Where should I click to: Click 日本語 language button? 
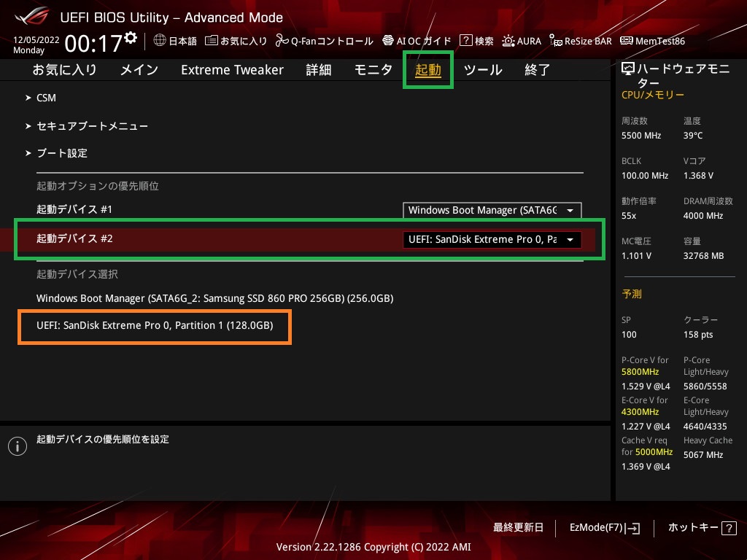[x=183, y=41]
